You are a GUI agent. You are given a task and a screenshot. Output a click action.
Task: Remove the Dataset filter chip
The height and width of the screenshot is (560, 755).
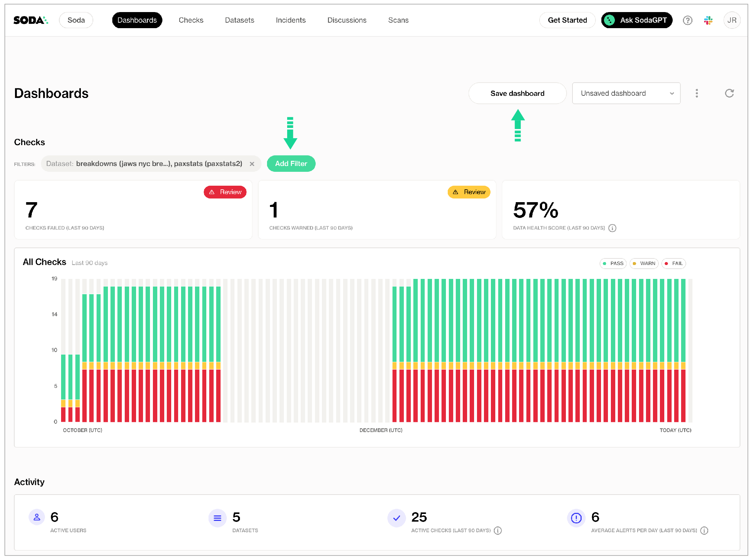click(252, 164)
